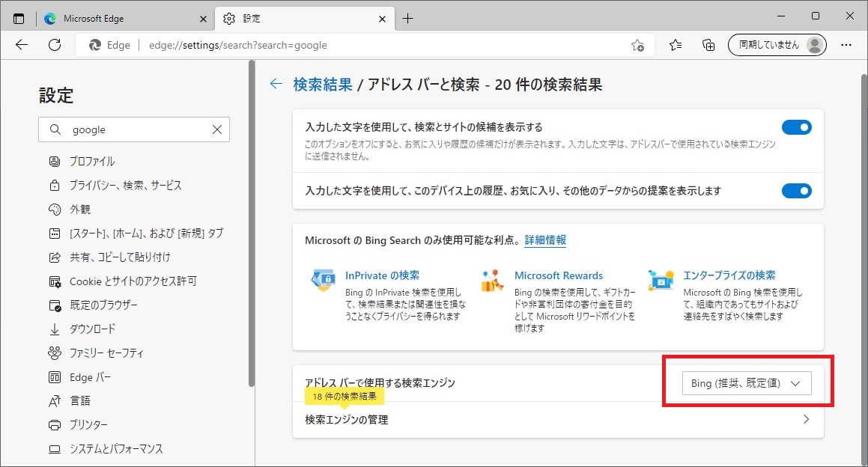This screenshot has width=868, height=467.
Task: Click the Microsoft Rewards gift icon
Action: pos(492,281)
